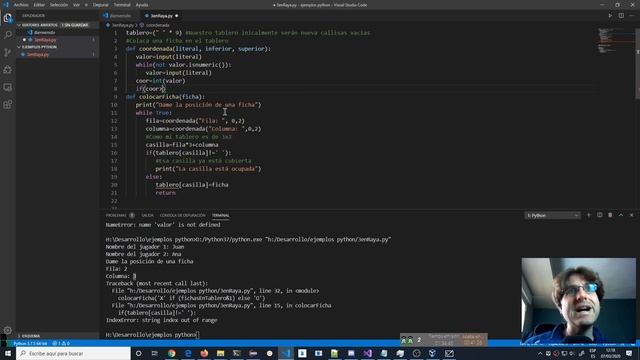
Task: Open the Explorer view in the activity bar
Action: [x=8, y=18]
